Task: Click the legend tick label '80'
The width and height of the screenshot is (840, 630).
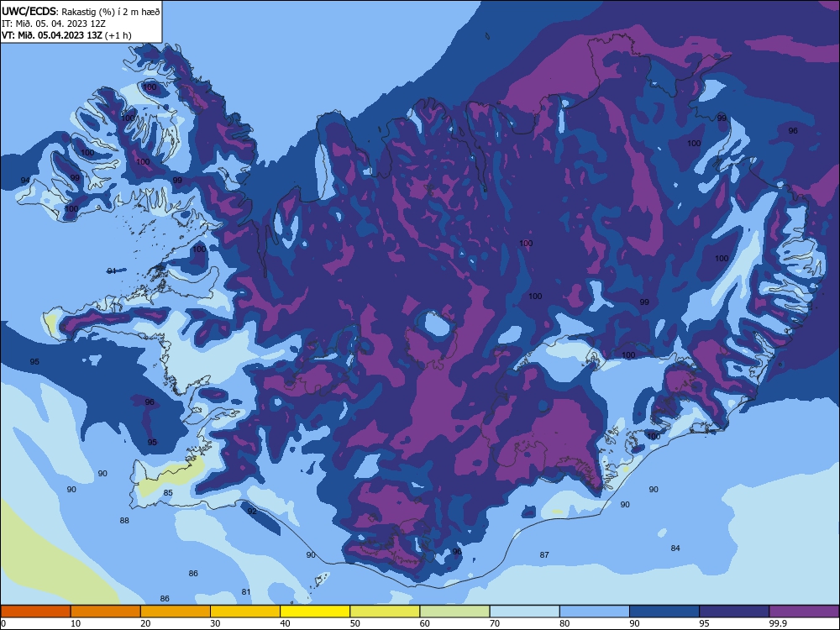Action: pos(564,623)
